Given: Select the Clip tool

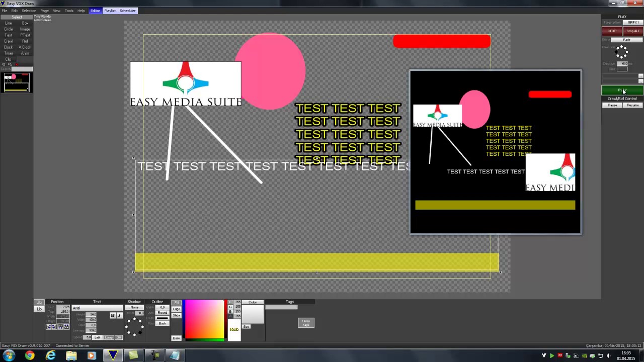Looking at the screenshot, I should click(9, 59).
